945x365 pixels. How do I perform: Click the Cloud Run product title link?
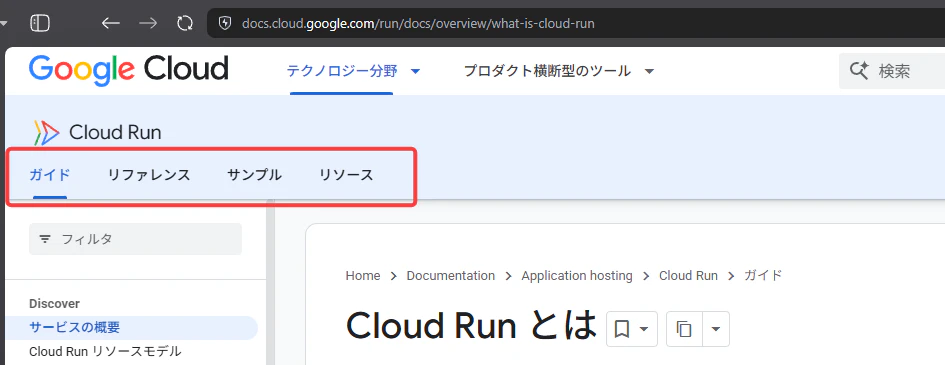[115, 133]
